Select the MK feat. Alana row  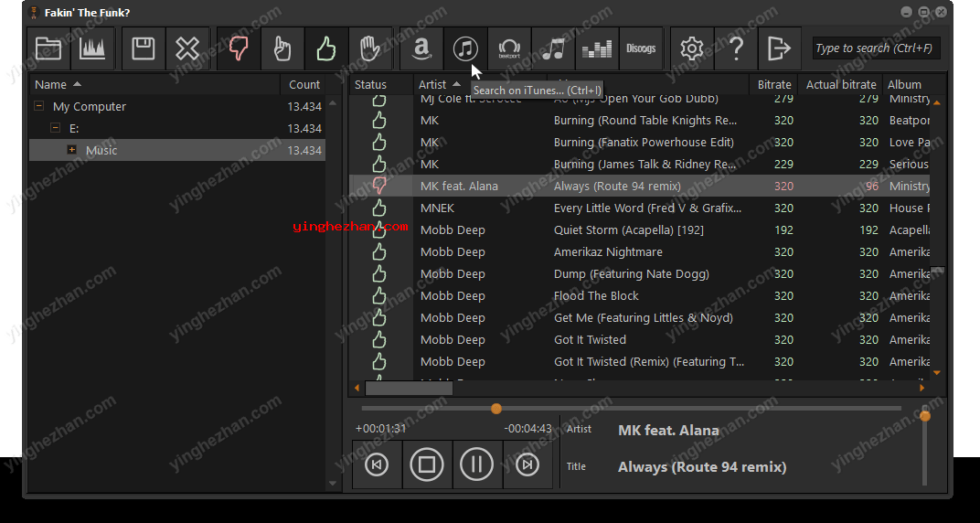click(639, 187)
